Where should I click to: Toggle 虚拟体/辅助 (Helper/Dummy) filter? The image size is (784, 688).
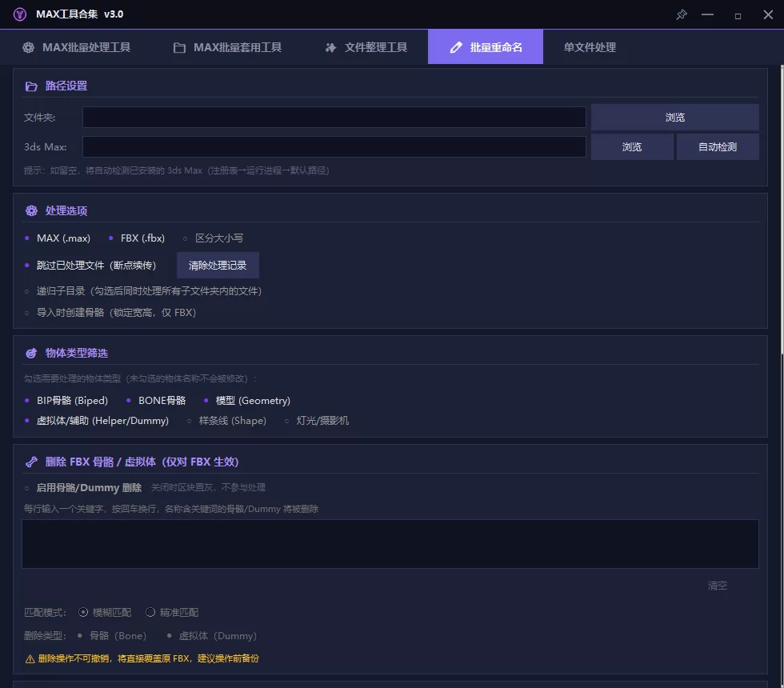[x=97, y=421]
